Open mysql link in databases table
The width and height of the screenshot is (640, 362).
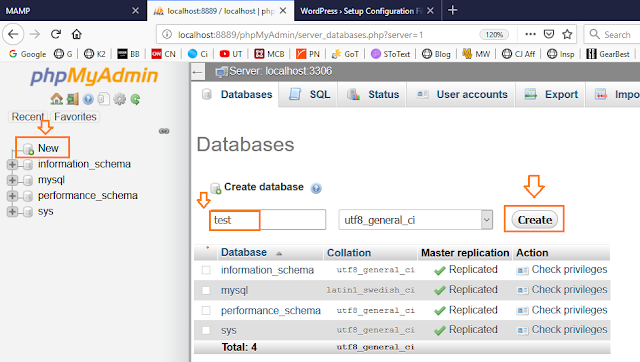point(234,291)
